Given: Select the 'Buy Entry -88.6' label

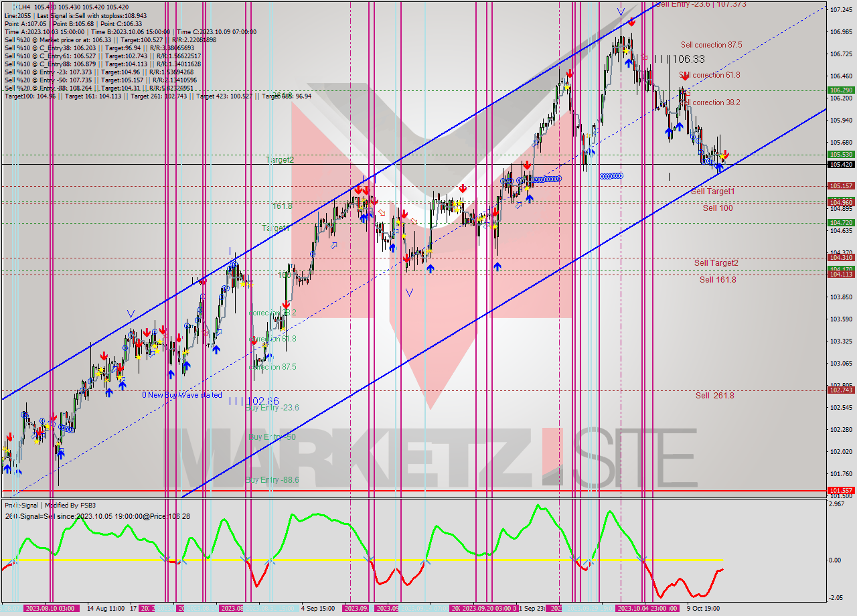Looking at the screenshot, I should (272, 480).
